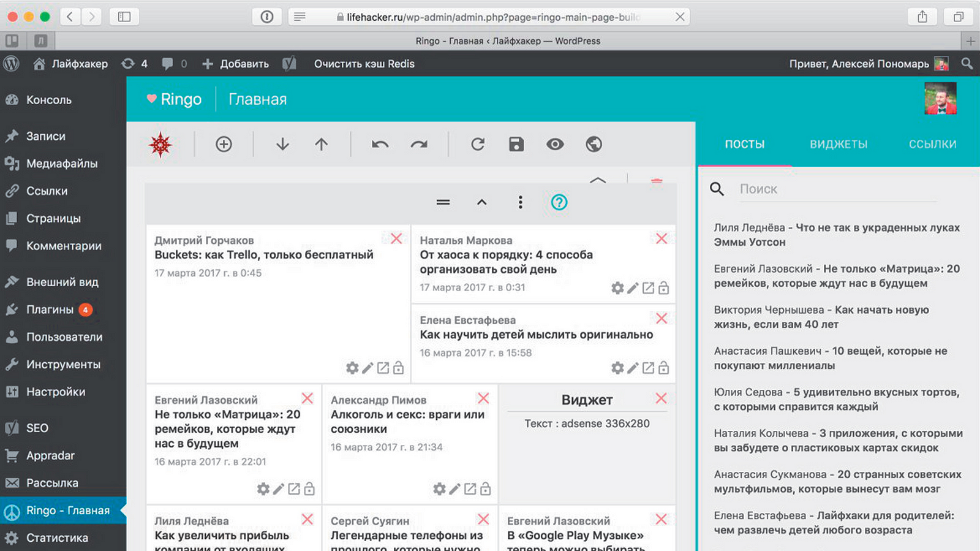Publish with the globe icon
The image size is (980, 551).
(594, 144)
